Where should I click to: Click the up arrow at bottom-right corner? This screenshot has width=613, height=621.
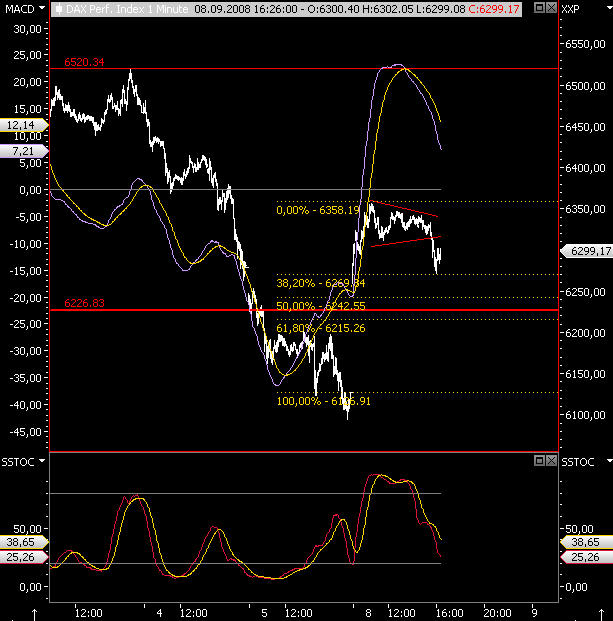(601, 614)
